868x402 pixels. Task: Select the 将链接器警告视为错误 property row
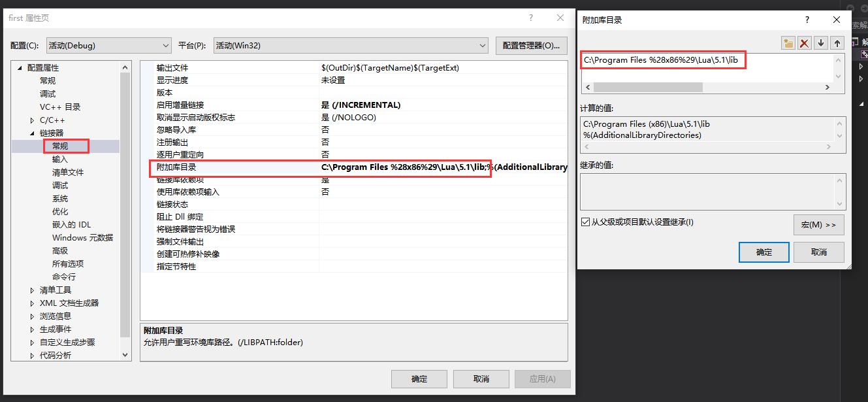tap(354, 229)
